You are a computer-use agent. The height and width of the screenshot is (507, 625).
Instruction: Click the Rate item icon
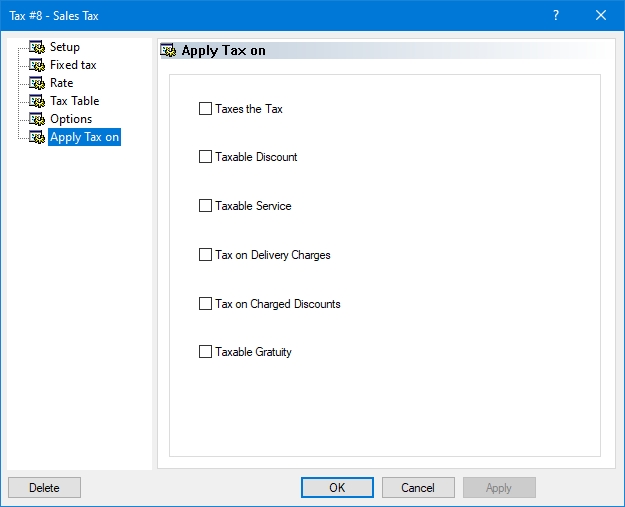37,83
